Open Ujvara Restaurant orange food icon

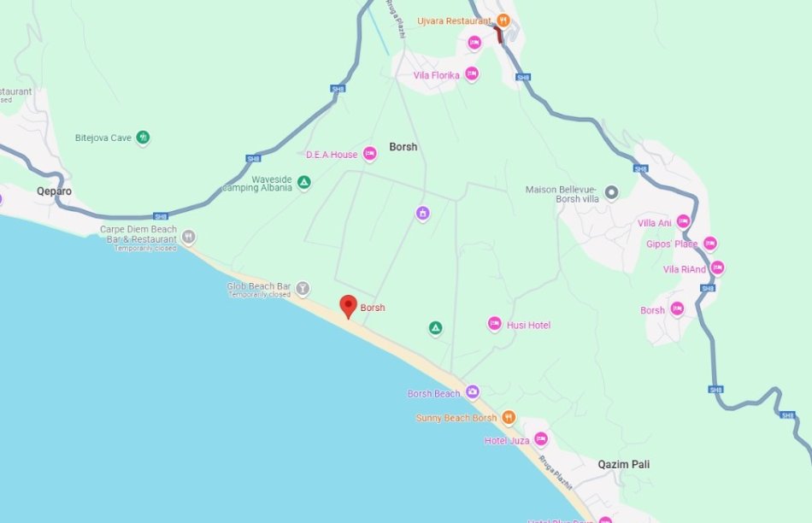tap(503, 21)
